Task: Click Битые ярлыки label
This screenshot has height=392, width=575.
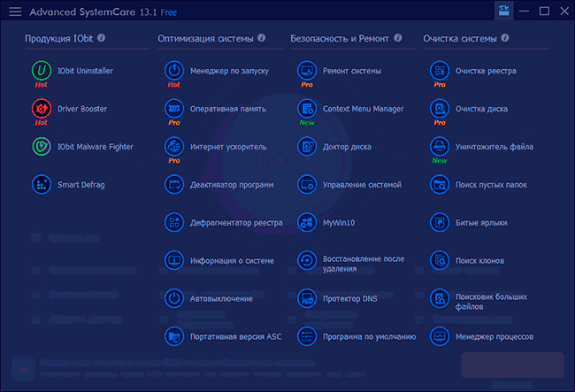Action: (x=481, y=223)
